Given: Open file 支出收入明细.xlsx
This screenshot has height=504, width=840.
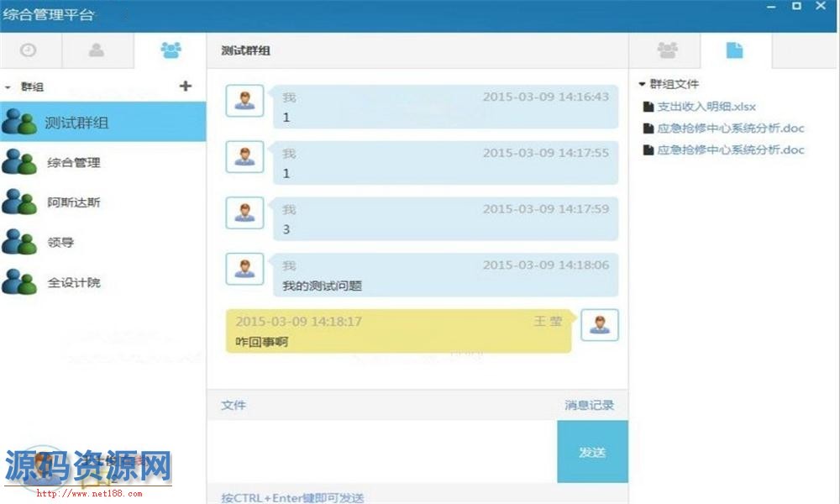Looking at the screenshot, I should click(706, 107).
